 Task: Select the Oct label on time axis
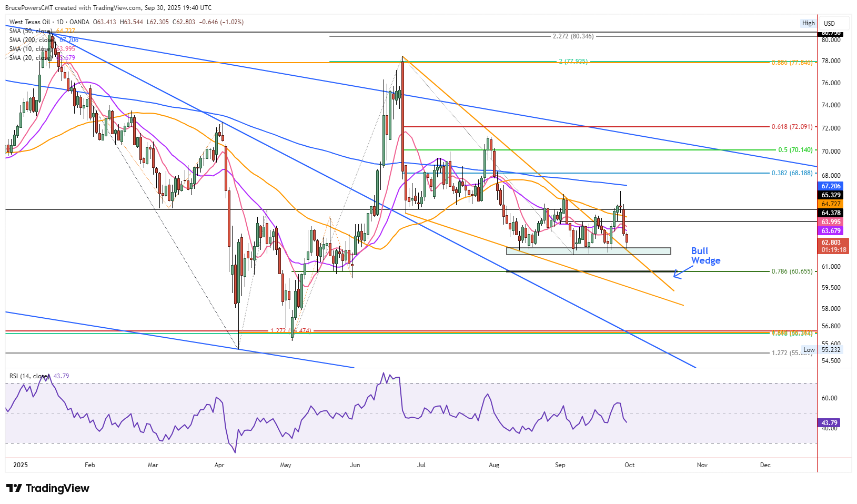629,465
